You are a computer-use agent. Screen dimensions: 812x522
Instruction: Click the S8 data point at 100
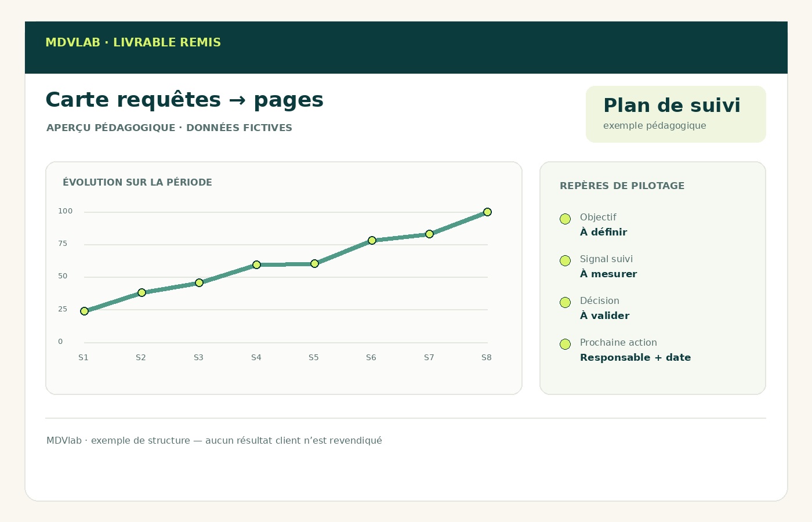(x=487, y=212)
